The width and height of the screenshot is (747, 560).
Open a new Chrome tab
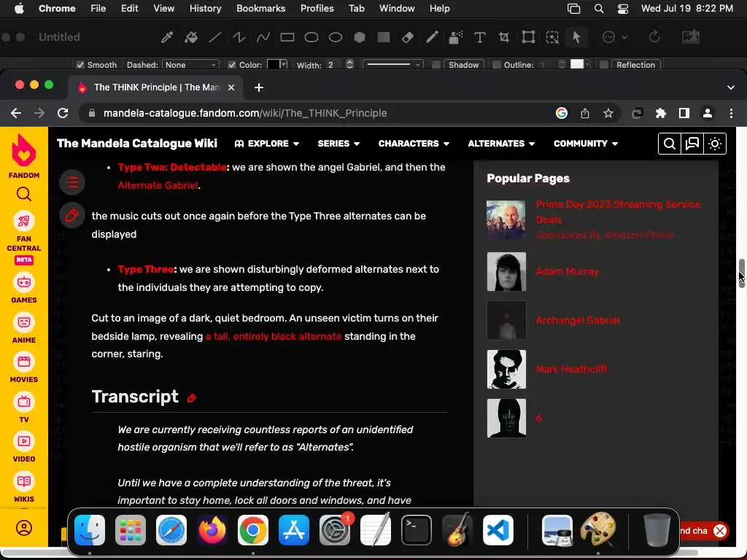tap(259, 87)
